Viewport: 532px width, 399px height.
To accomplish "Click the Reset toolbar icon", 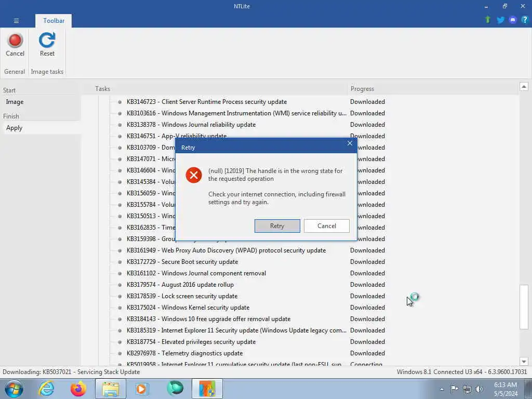I will (47, 41).
